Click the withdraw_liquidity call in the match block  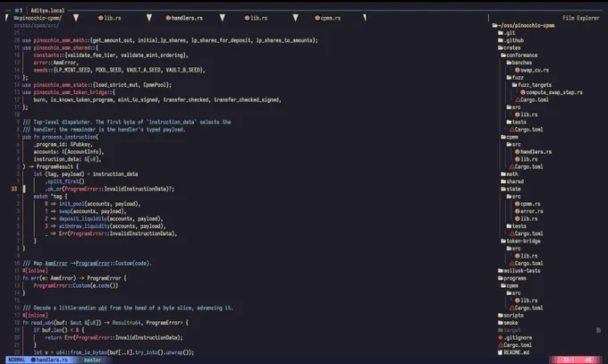click(x=84, y=226)
